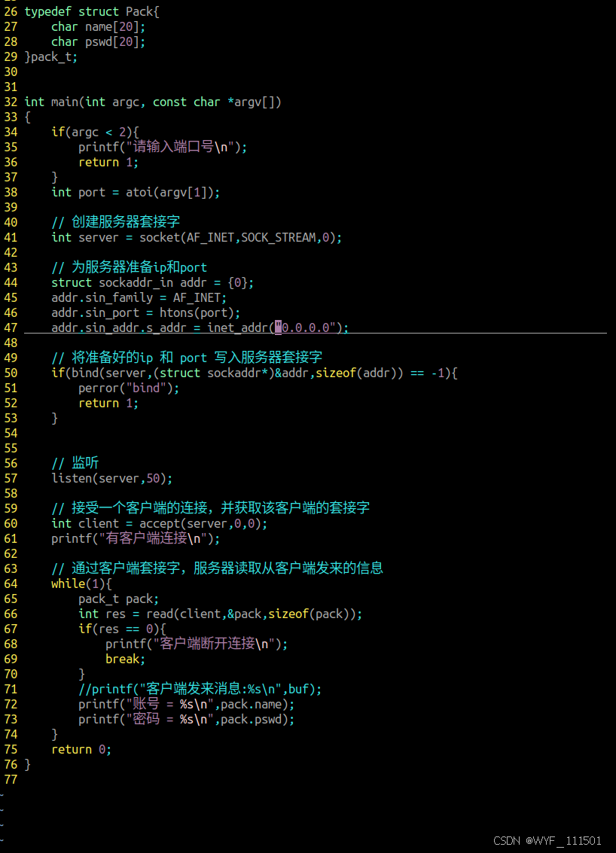This screenshot has width=616, height=853.
Task: Click the printf line on line 35
Action: click(x=163, y=147)
